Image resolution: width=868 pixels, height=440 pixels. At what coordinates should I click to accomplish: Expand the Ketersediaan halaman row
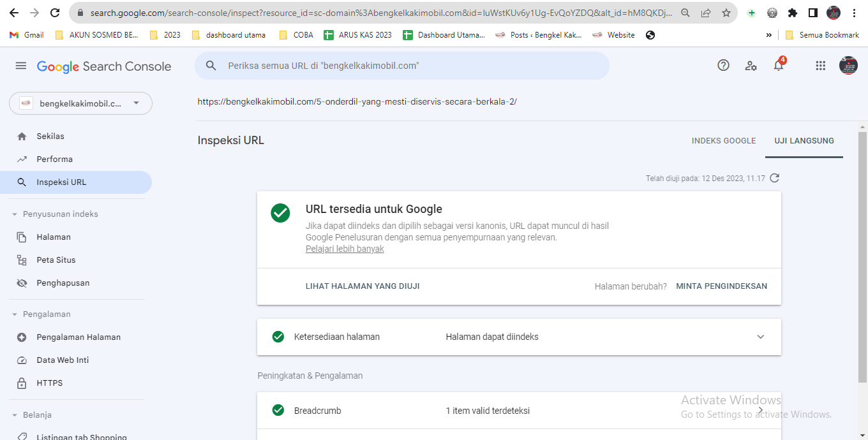point(760,337)
